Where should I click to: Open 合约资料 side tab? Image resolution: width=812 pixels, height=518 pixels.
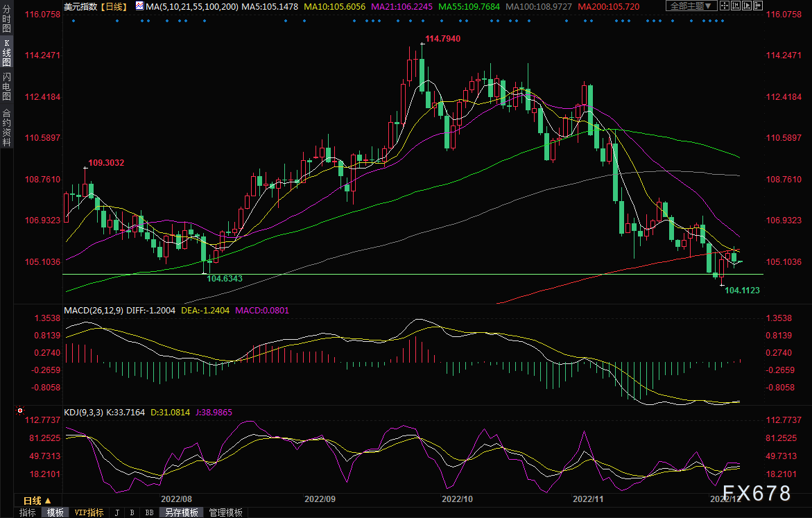pyautogui.click(x=6, y=128)
